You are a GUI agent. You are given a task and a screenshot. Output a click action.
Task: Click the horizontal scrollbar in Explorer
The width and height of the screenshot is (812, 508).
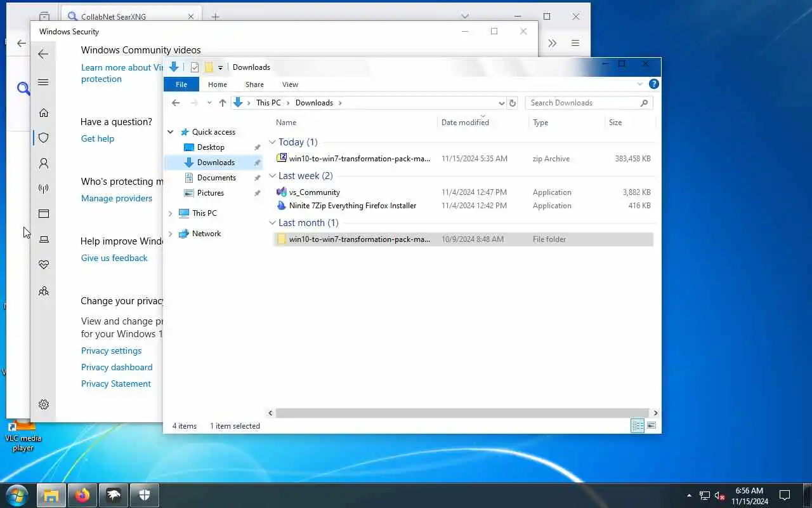click(462, 413)
